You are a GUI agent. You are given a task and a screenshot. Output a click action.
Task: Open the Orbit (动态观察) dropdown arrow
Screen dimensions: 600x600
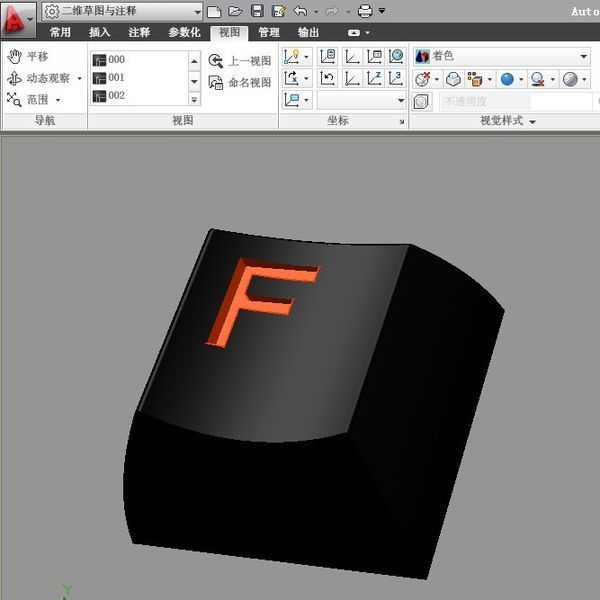pyautogui.click(x=79, y=78)
